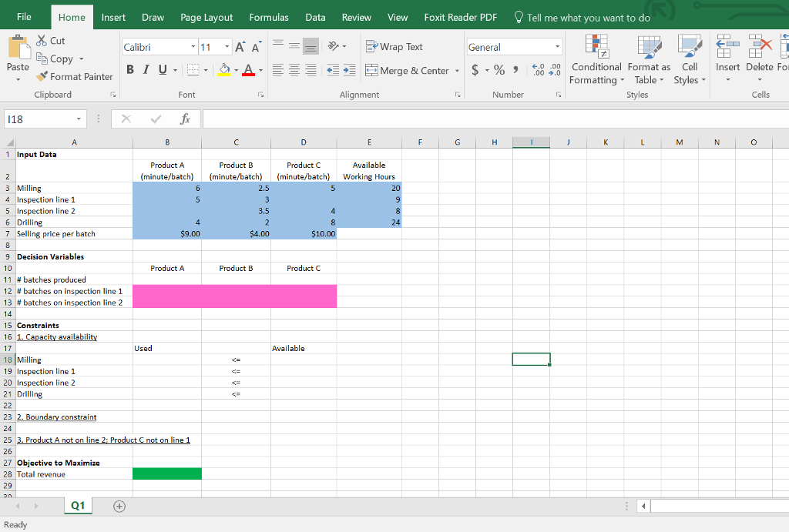789x532 pixels.
Task: Click the Delete cells icon
Action: [760, 46]
